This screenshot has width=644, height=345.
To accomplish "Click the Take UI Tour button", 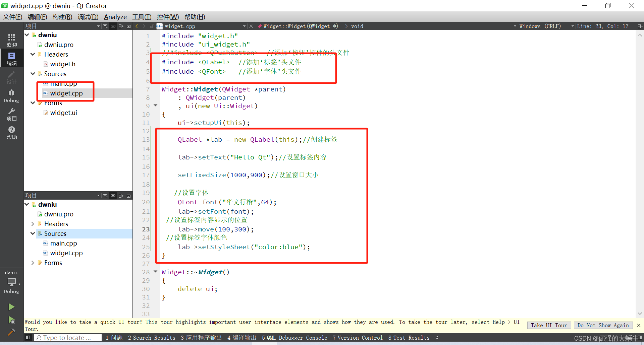I will pos(548,325).
